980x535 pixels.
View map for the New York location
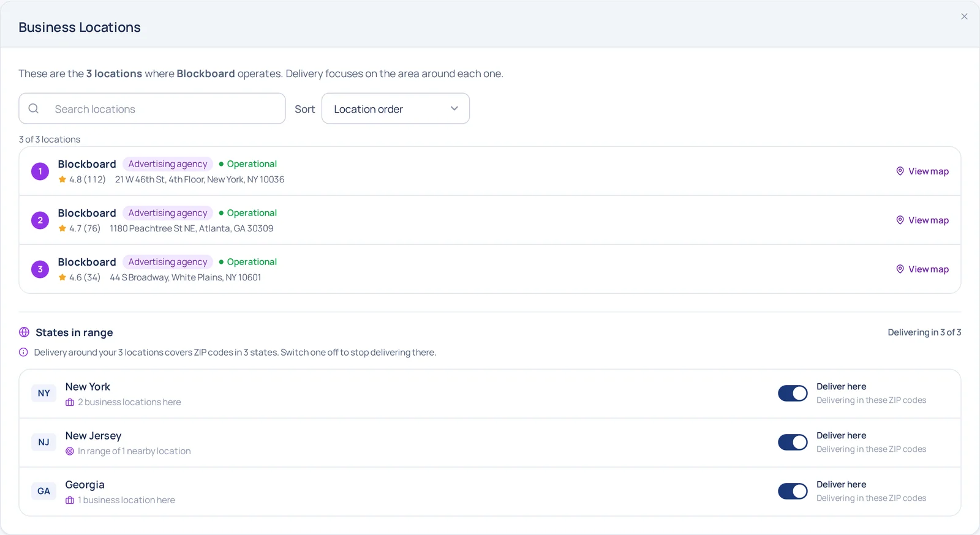[922, 171]
